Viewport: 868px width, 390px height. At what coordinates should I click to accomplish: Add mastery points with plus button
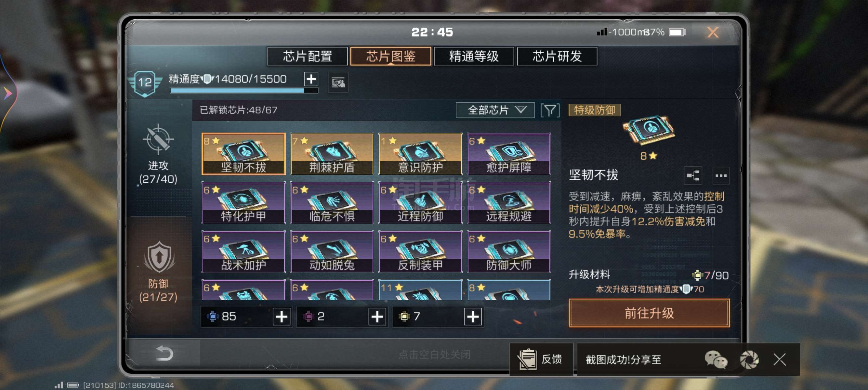[x=311, y=79]
